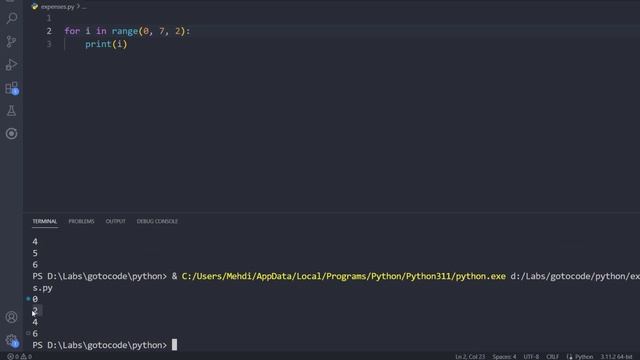Click the terminal output '5'

(35, 253)
